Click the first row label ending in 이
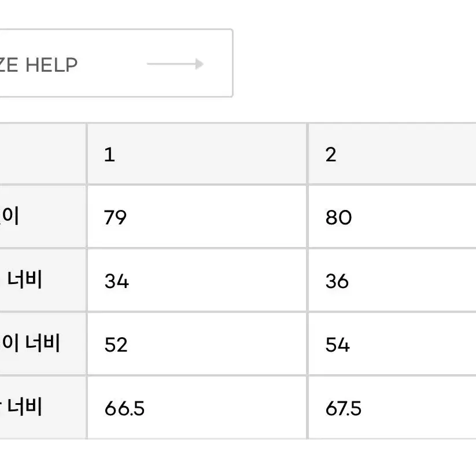The image size is (476, 476). 10,216
